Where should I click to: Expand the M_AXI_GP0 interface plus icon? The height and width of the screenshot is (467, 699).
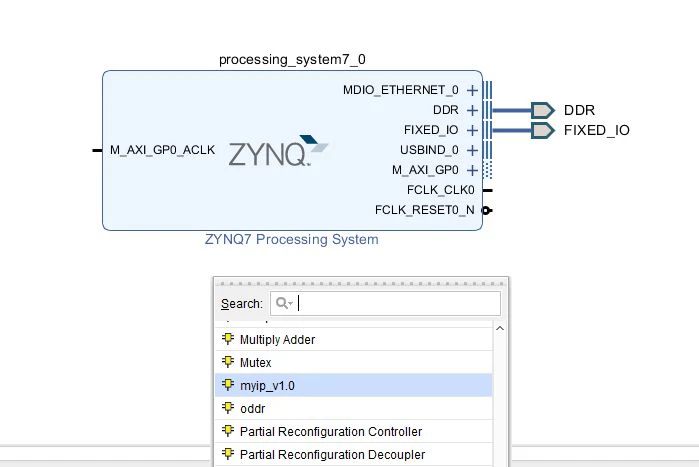tap(472, 170)
